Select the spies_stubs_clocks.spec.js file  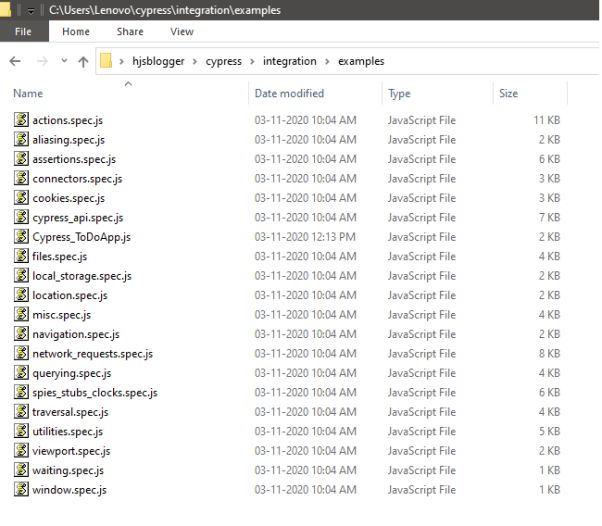pyautogui.click(x=94, y=393)
